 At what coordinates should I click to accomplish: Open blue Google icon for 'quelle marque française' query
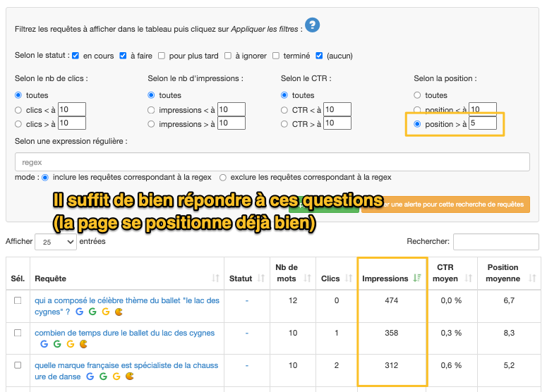[x=90, y=376]
